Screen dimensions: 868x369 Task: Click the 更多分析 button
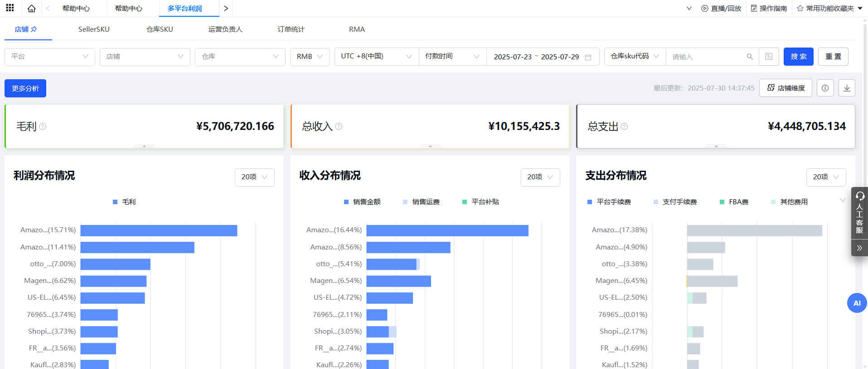click(25, 88)
